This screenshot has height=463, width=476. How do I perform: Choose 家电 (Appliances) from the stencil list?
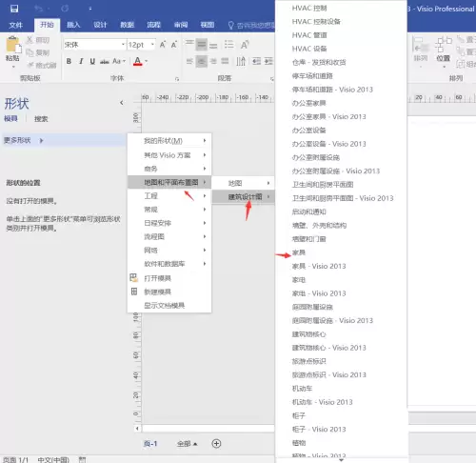coord(299,280)
